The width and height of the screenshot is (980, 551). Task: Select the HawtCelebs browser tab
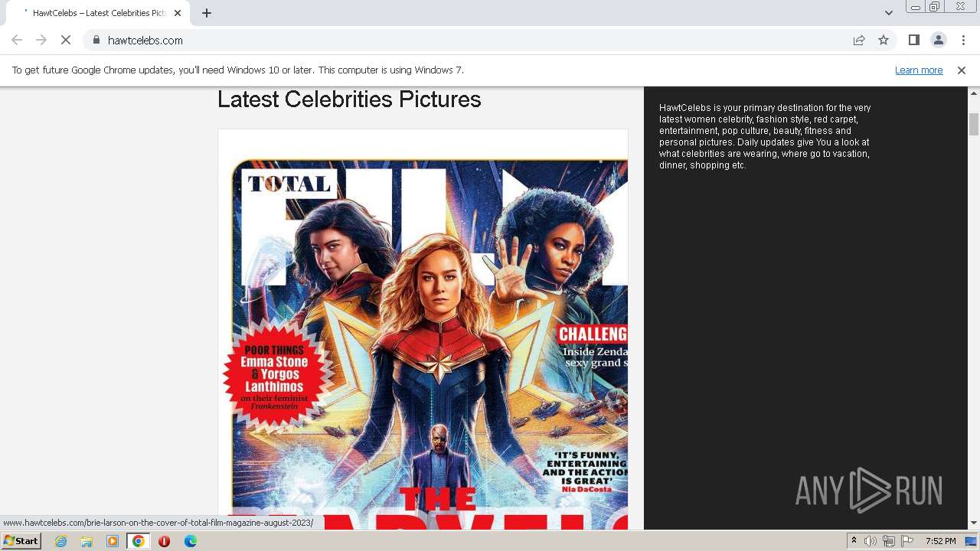[x=98, y=13]
